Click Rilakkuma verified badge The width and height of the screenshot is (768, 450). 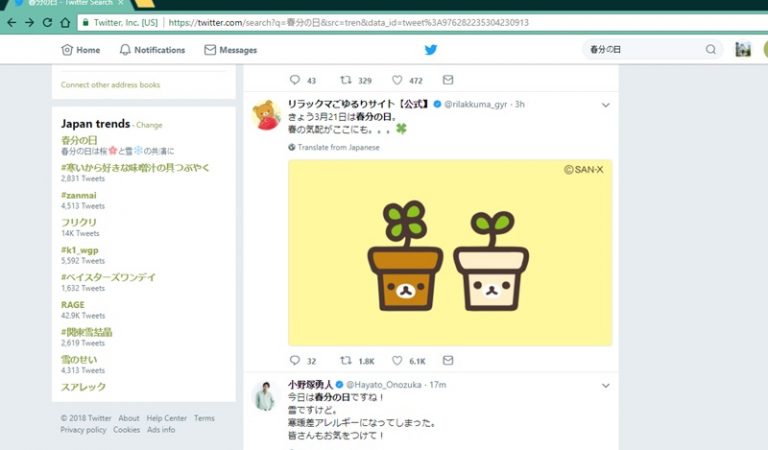[x=437, y=104]
